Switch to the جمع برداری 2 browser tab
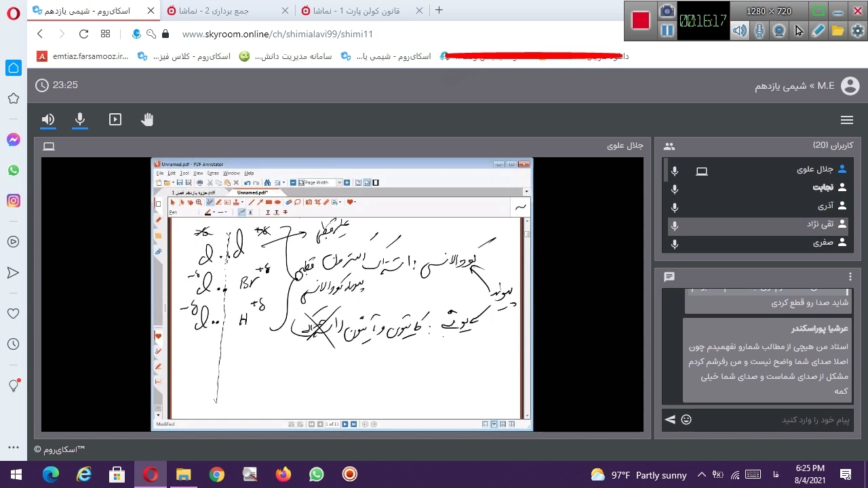 point(227,11)
